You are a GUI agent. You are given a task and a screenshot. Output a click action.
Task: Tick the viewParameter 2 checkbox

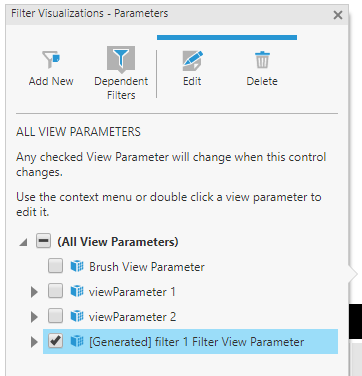[x=55, y=316]
